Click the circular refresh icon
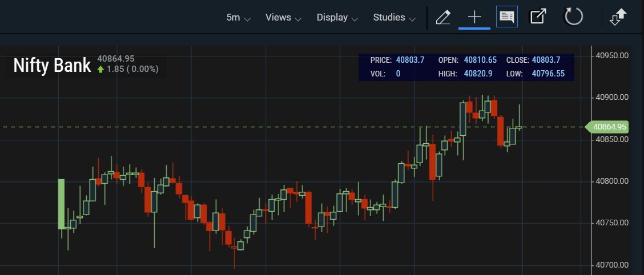Image resolution: width=644 pixels, height=275 pixels. [573, 17]
